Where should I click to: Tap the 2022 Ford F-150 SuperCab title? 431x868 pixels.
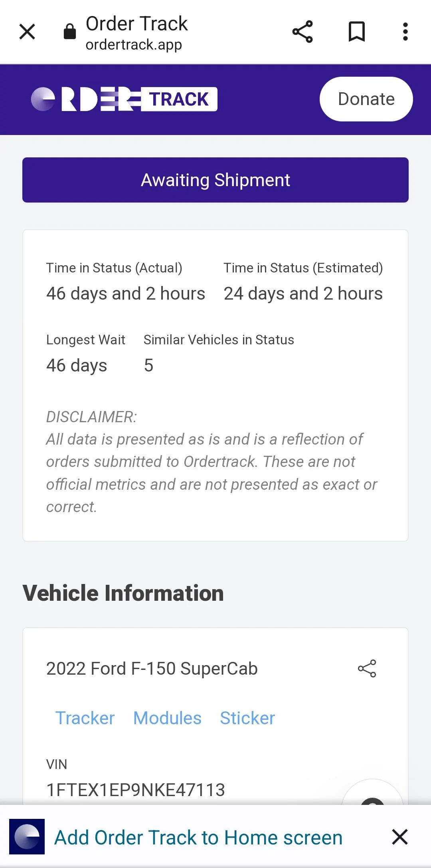(152, 668)
